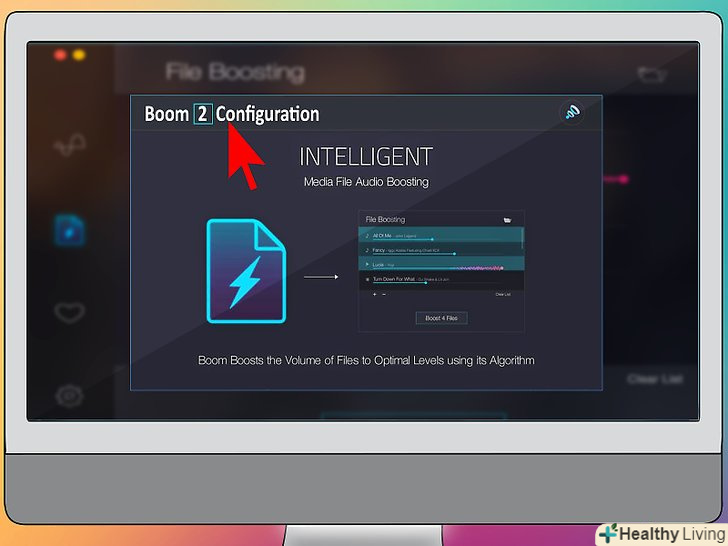Click the Media File Audio Boosting subtitle
728x546 pixels.
[366, 182]
